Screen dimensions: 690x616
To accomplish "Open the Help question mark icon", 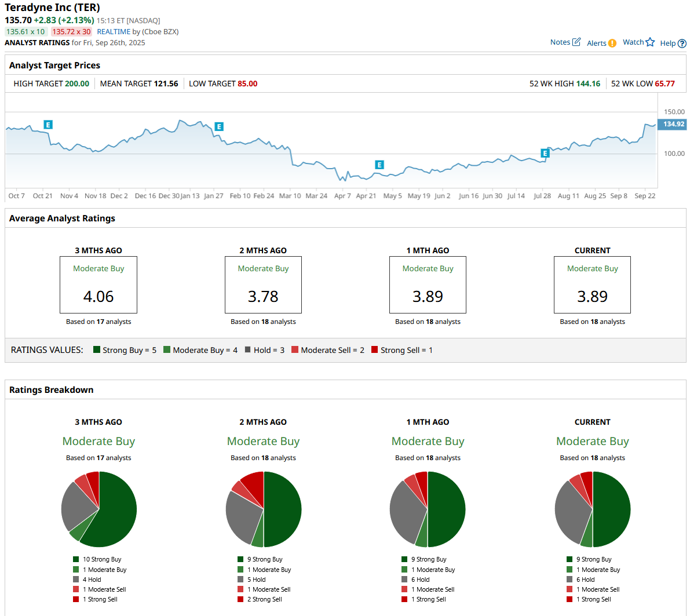I will point(682,43).
